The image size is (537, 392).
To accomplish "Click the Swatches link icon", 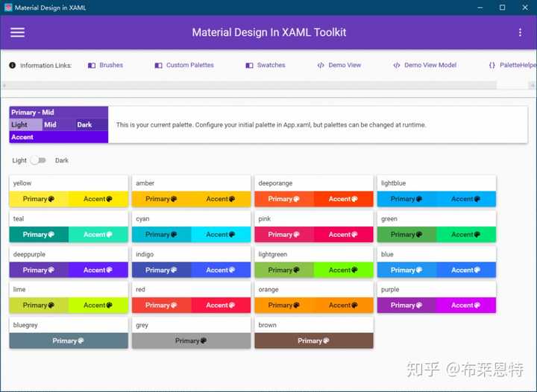I will [249, 66].
